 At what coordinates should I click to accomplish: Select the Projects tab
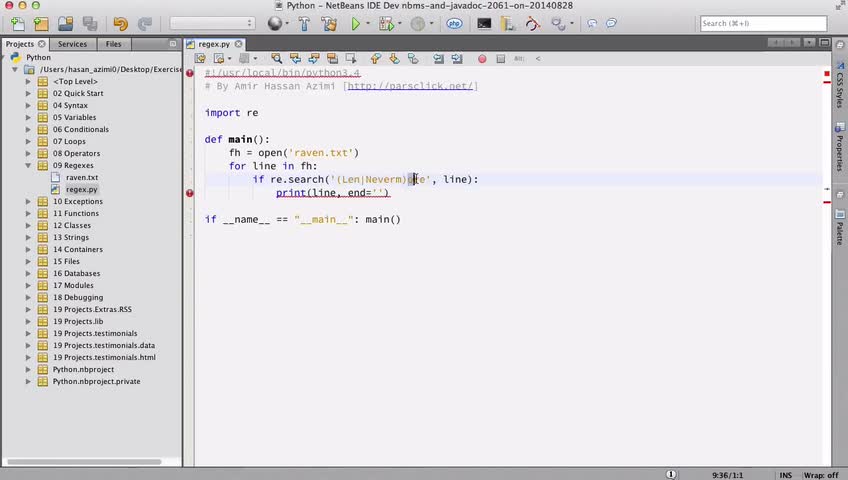(x=20, y=44)
